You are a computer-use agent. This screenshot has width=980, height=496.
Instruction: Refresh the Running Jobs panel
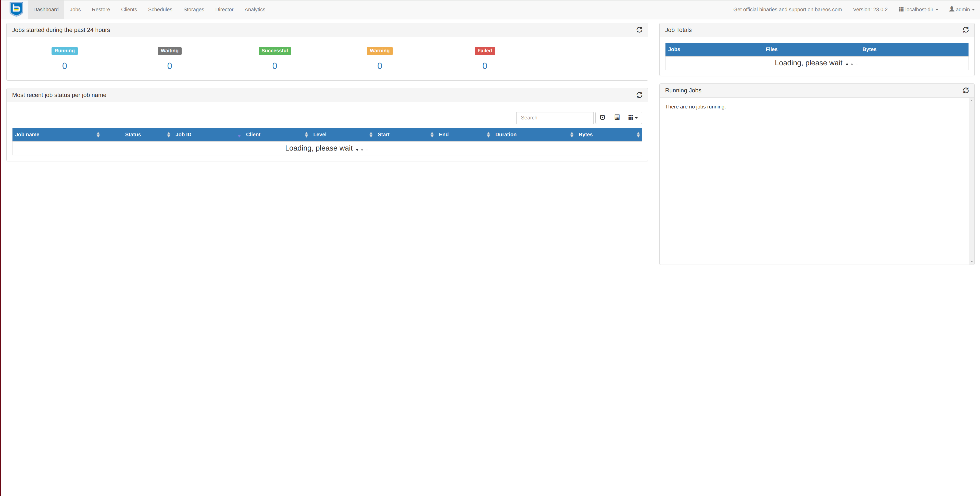(965, 90)
